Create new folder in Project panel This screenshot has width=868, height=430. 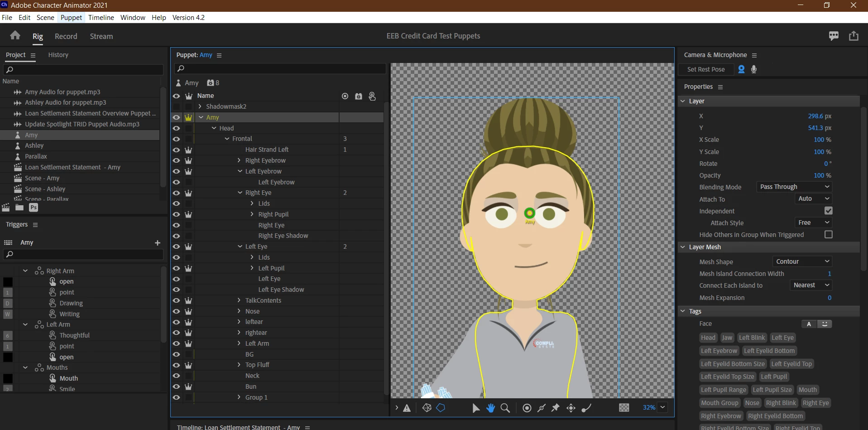[x=19, y=208]
